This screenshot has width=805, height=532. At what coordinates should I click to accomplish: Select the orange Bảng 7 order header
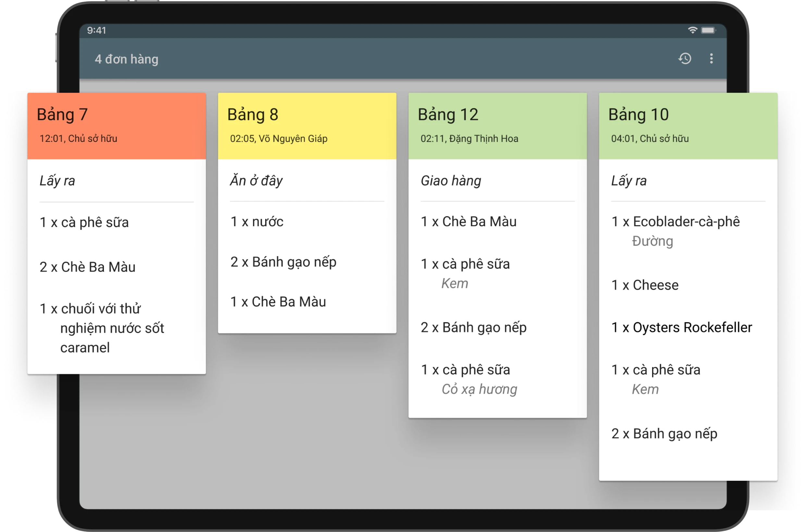tap(116, 126)
